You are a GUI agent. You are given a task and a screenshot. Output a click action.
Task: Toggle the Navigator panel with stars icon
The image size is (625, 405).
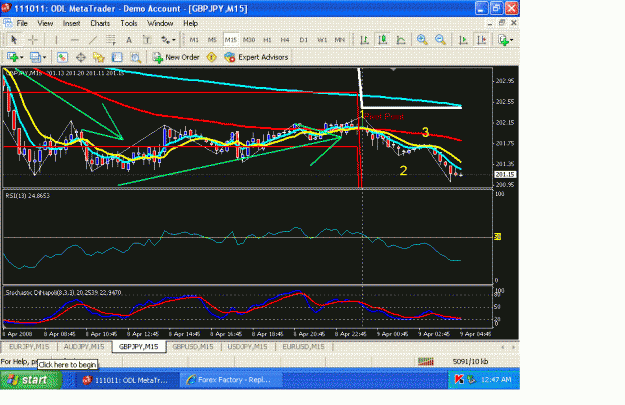[x=99, y=57]
